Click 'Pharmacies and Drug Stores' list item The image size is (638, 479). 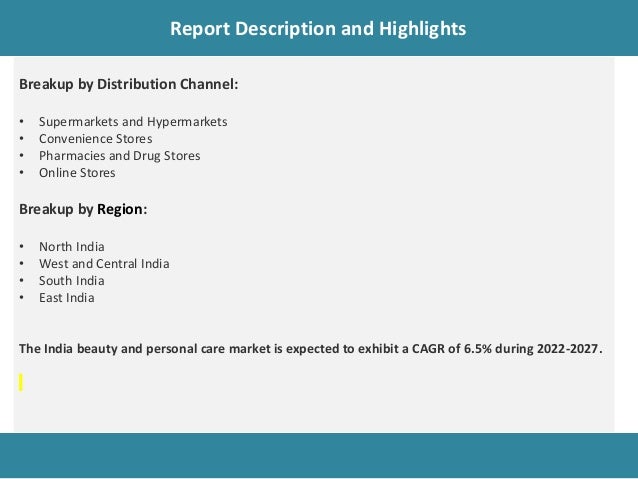(120, 156)
